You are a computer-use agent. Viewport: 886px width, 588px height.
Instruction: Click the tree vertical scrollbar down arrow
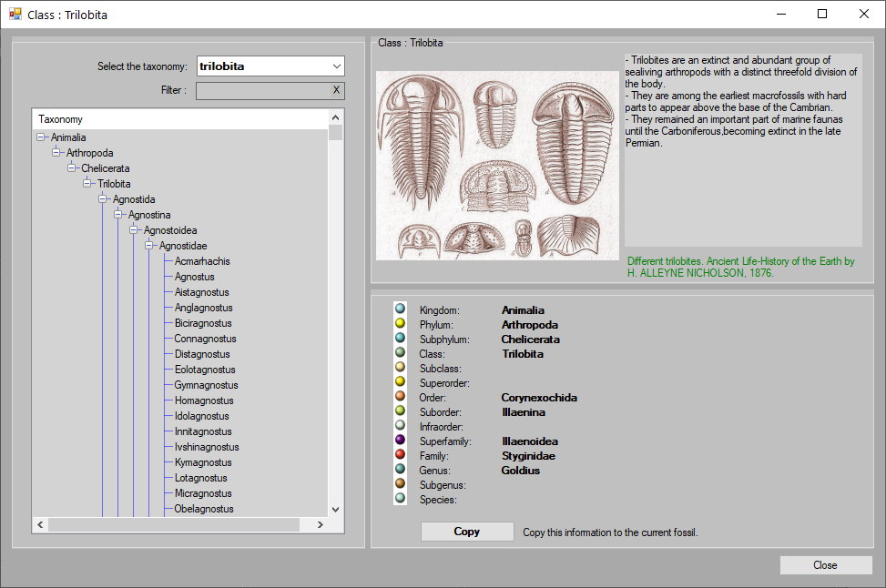[x=336, y=510]
